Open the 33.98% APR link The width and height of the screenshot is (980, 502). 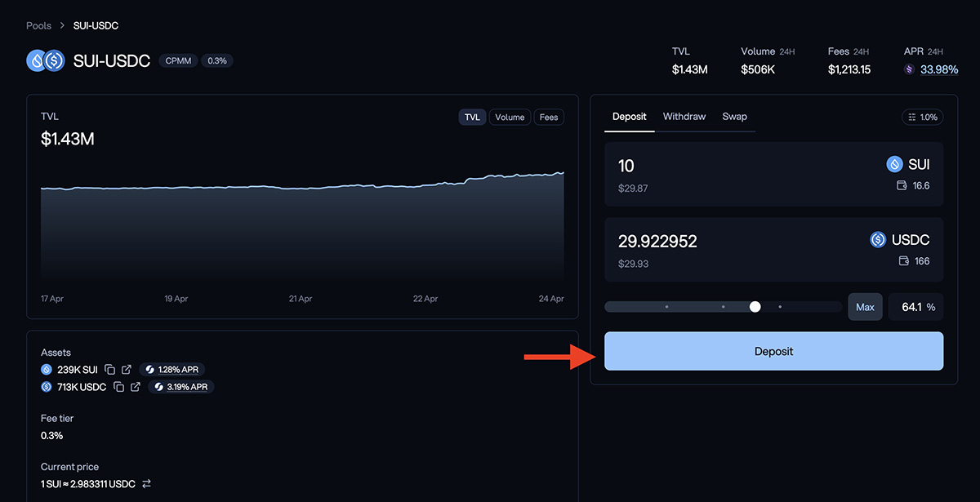pyautogui.click(x=939, y=70)
